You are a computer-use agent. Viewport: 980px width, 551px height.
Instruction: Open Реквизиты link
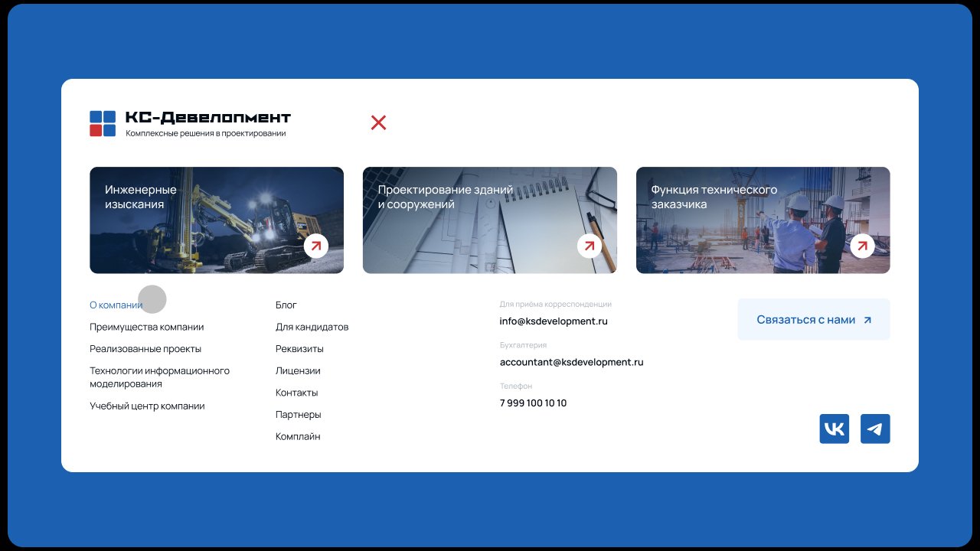[x=299, y=349]
